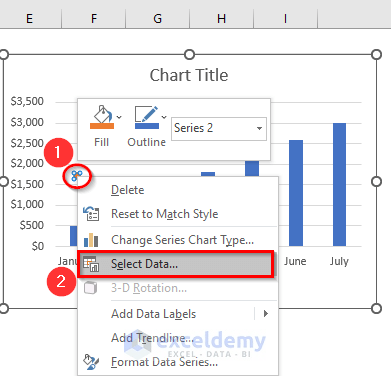The image size is (391, 376).
Task: Click the Reset to Match Style icon
Action: [x=91, y=214]
